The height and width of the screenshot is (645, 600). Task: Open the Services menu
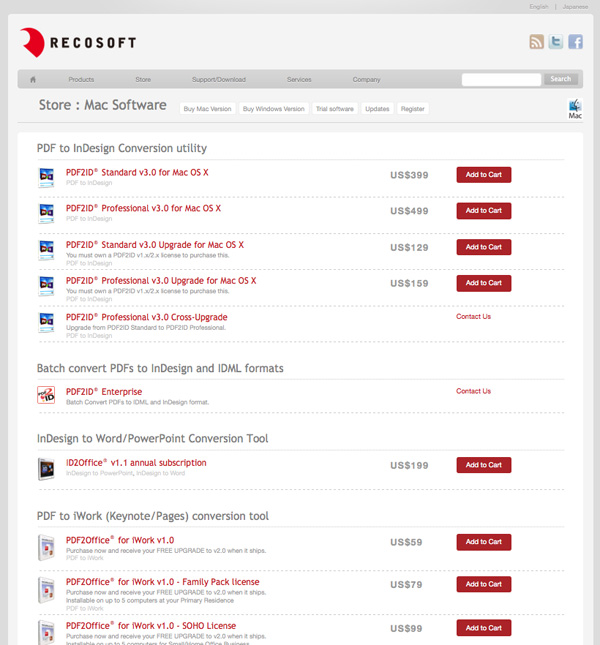tap(299, 79)
